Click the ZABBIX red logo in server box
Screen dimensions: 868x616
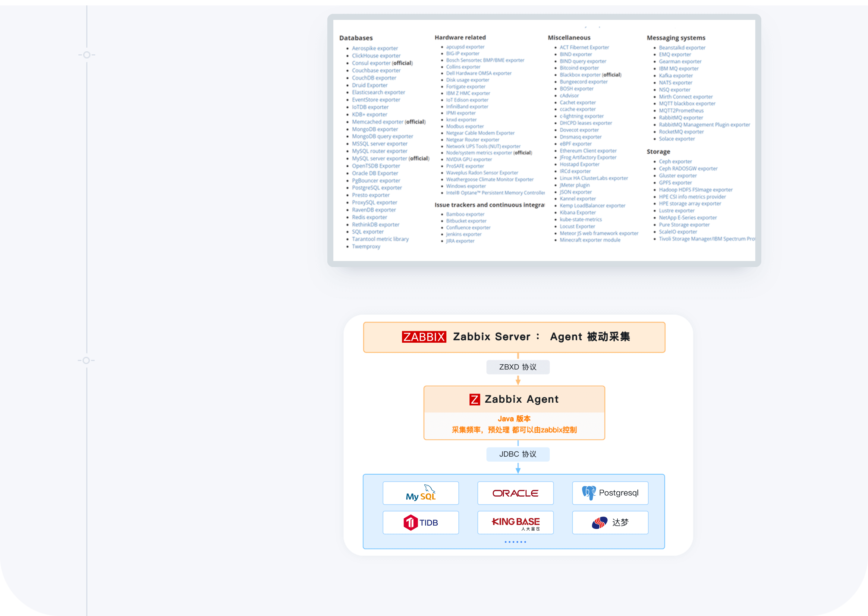tap(424, 337)
